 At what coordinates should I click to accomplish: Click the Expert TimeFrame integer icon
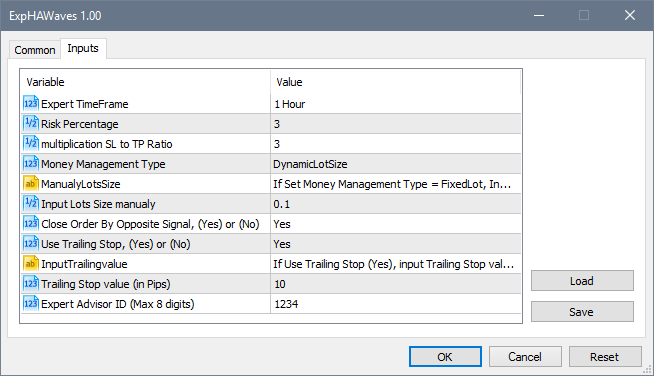coord(31,103)
